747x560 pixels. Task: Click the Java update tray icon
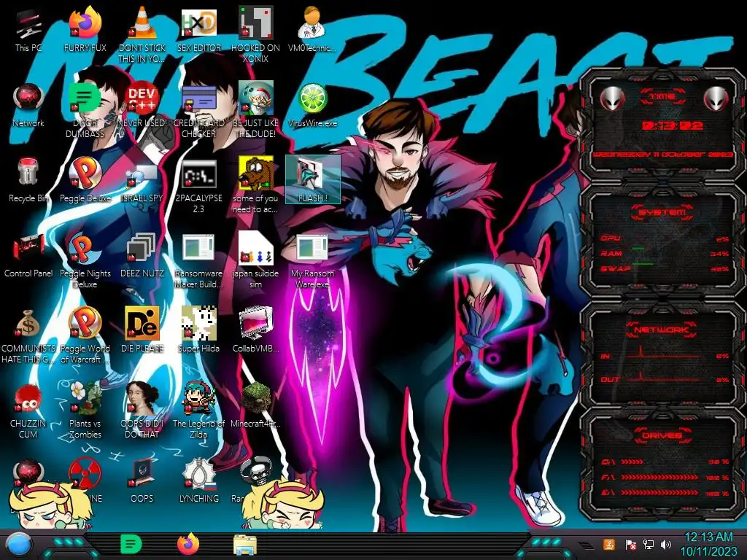609,544
